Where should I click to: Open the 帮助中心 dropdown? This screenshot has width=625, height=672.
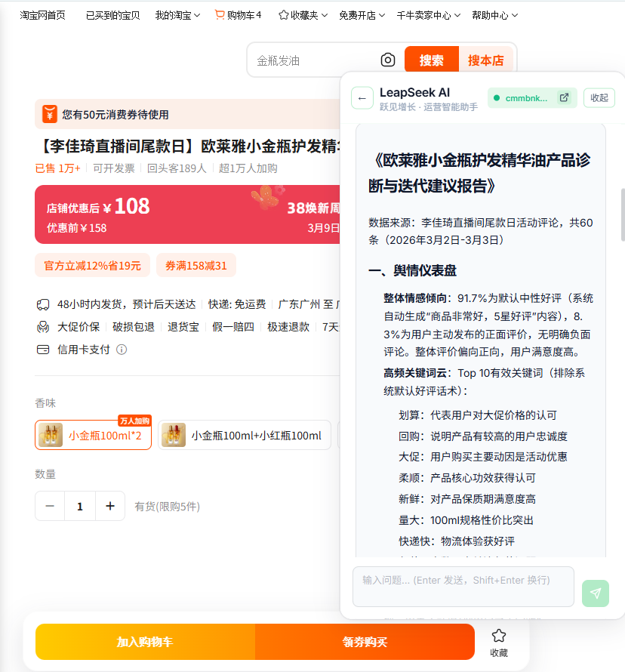[494, 15]
